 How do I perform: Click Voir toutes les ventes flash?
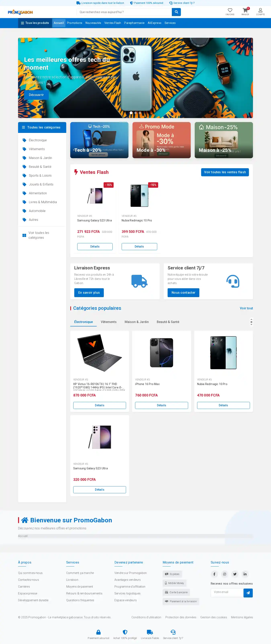pos(225,172)
